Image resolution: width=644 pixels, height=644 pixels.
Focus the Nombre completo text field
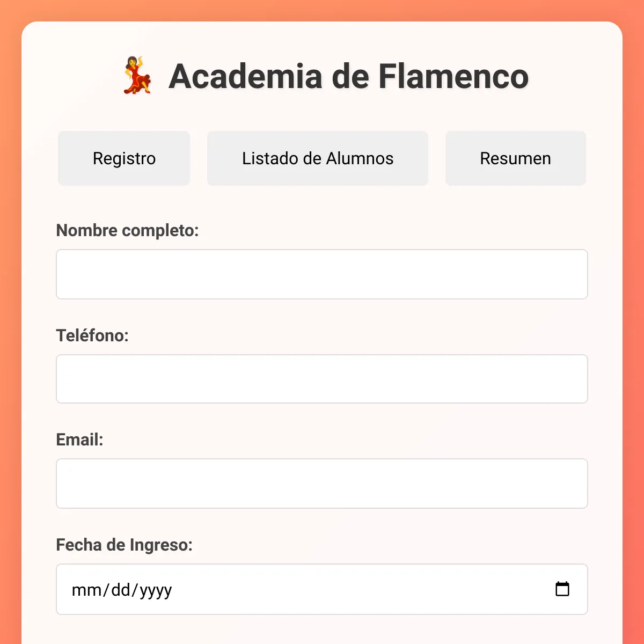coord(322,274)
